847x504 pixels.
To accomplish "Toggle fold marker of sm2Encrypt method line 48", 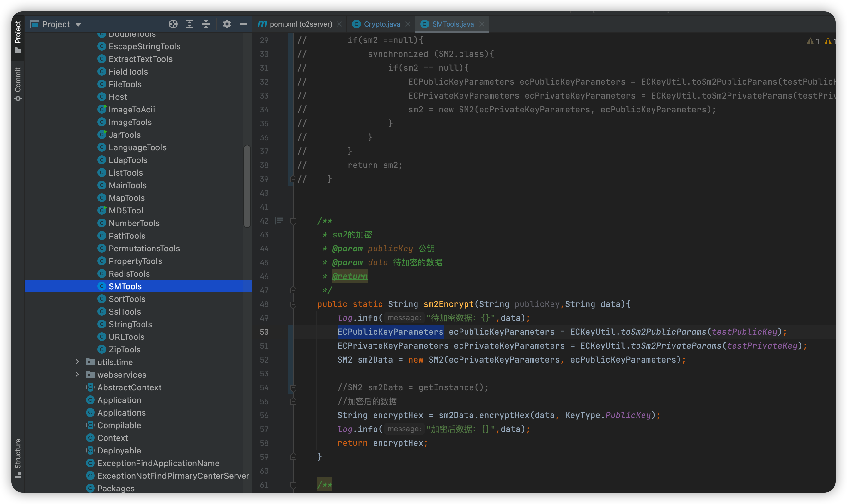I will click(x=293, y=304).
